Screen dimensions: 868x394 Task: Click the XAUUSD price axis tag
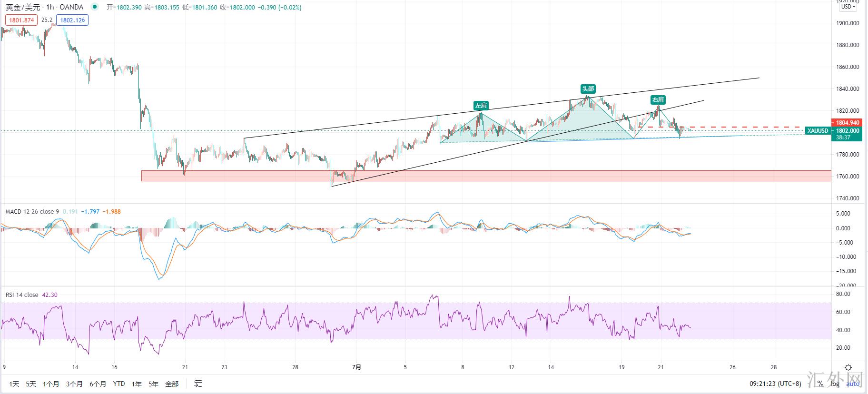(x=818, y=131)
